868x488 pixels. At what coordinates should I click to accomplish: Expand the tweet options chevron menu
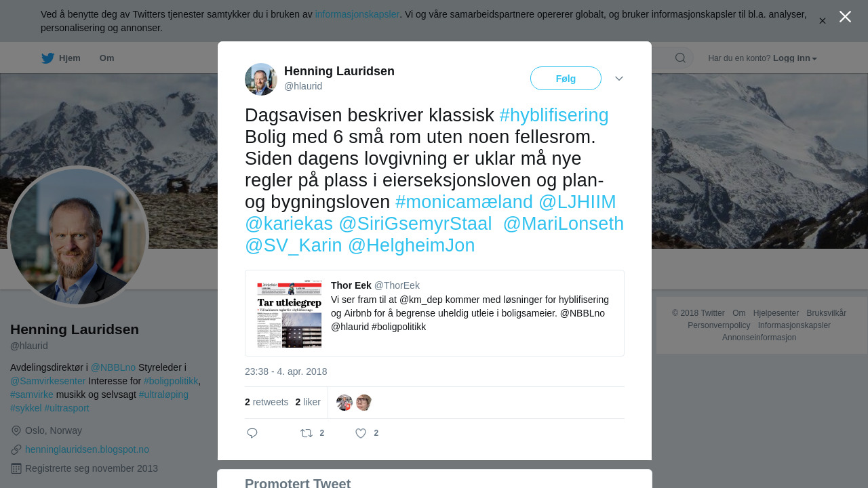619,79
